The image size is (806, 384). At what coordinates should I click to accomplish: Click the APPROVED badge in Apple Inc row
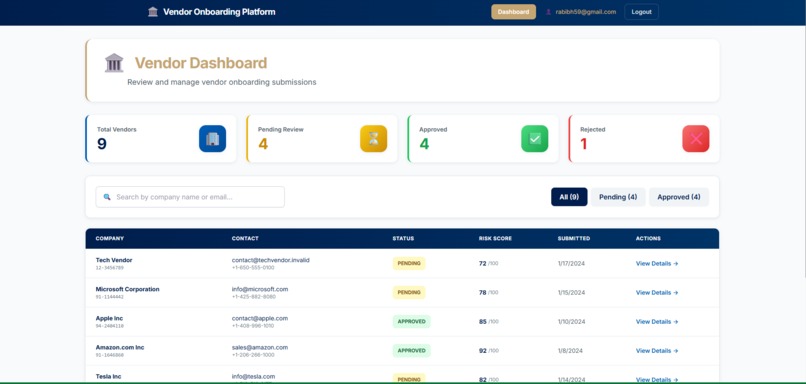pos(412,321)
